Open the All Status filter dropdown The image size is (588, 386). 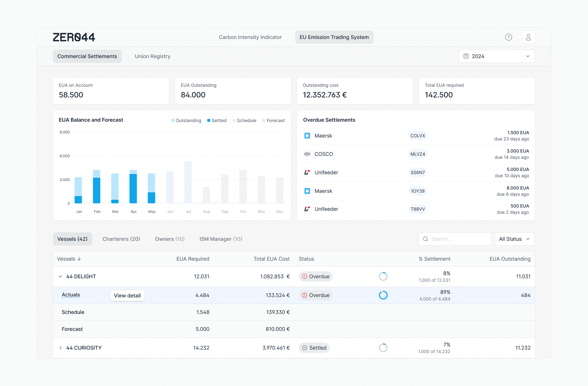(x=514, y=239)
